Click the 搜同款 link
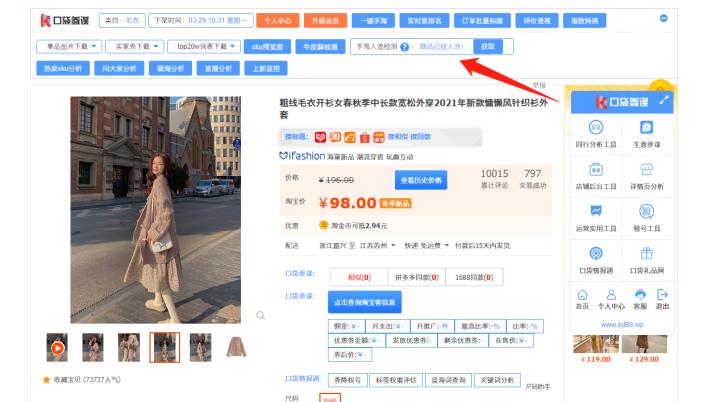Screen dimensions: 720x402 tap(421, 136)
